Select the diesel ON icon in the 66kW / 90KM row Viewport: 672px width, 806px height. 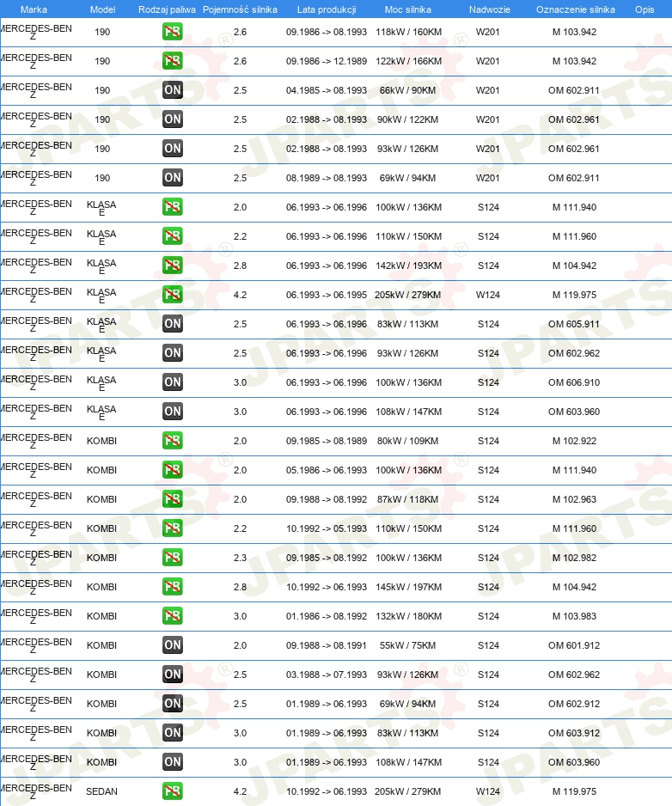[x=172, y=90]
